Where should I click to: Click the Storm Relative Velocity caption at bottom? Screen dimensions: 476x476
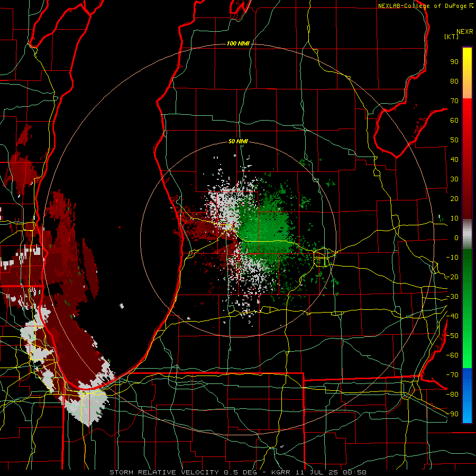(237, 472)
